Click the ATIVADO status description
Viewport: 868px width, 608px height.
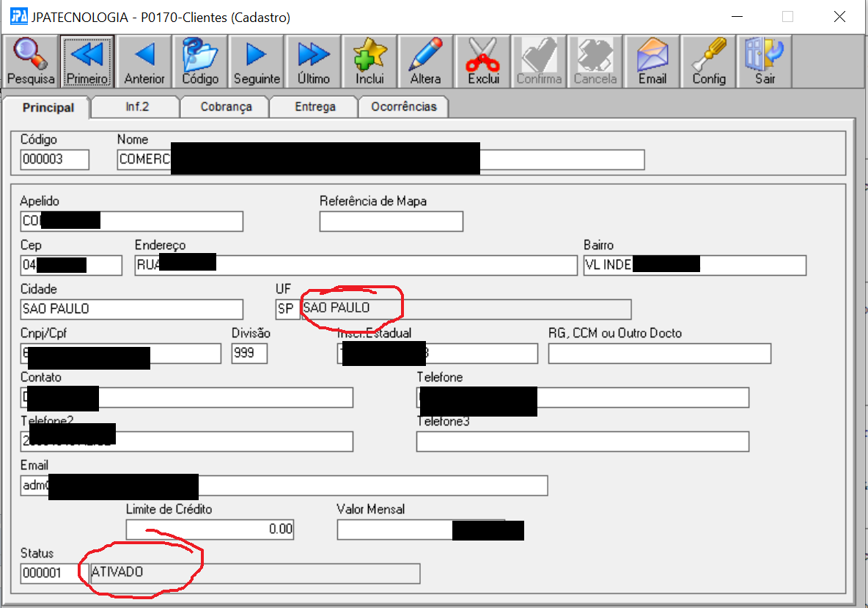coord(254,573)
